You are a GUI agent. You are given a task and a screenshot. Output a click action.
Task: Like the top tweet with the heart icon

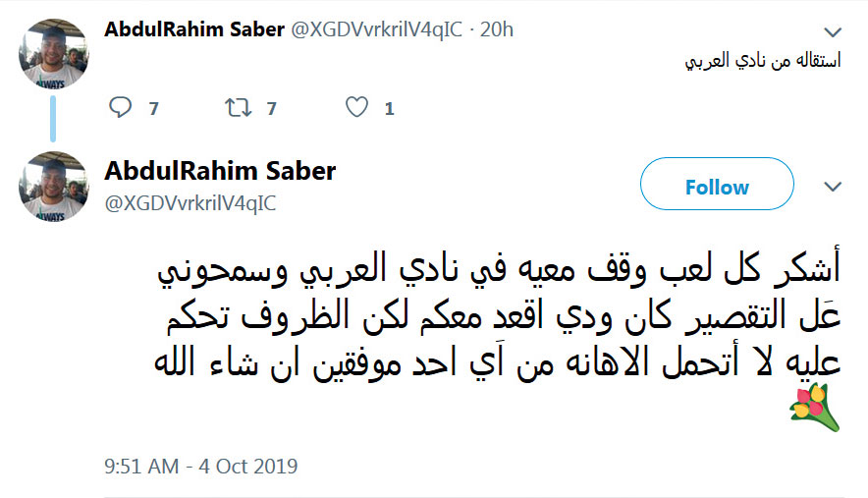357,108
